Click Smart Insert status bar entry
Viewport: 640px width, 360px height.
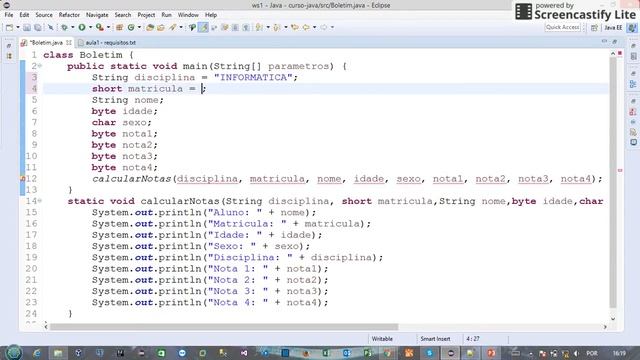click(x=435, y=339)
